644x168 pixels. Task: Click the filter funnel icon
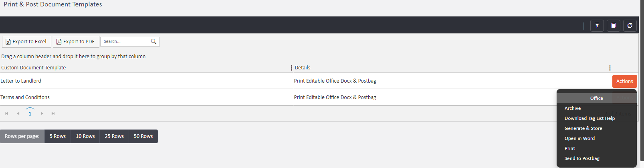[x=597, y=26]
